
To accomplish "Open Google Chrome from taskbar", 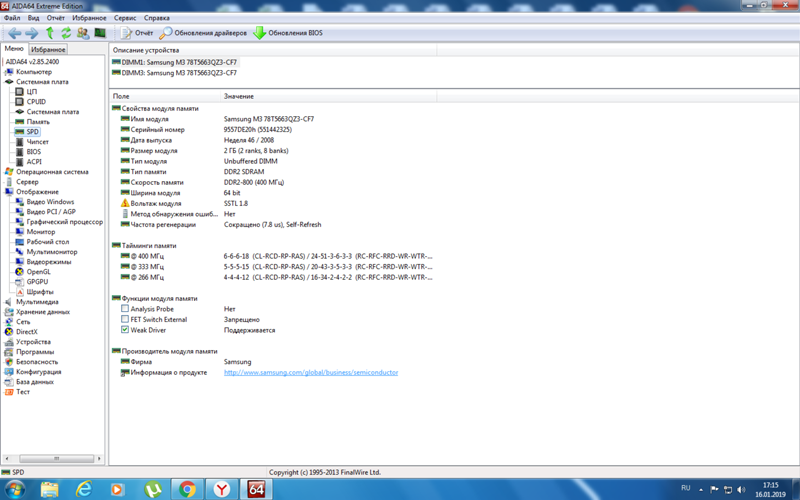I will (x=187, y=490).
